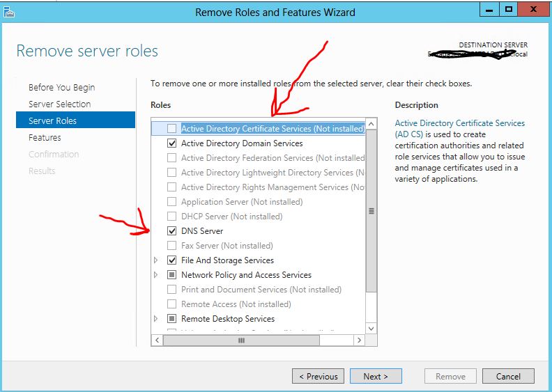Select the Server Roles step
Image resolution: width=552 pixels, height=392 pixels.
[x=75, y=120]
